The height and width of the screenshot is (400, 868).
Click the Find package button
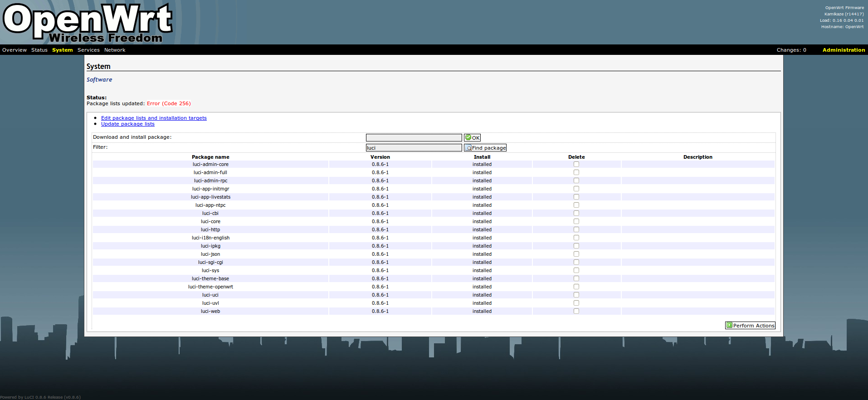485,147
